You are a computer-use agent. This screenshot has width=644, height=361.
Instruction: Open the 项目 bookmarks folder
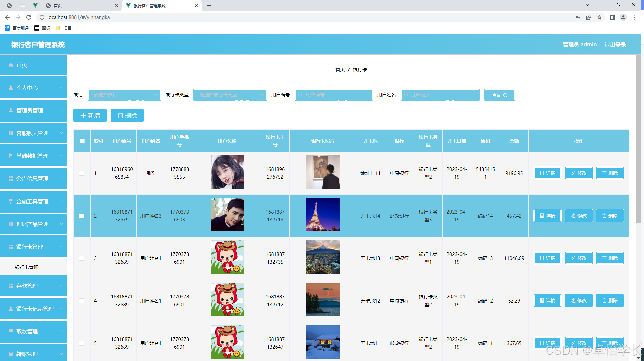coord(64,28)
